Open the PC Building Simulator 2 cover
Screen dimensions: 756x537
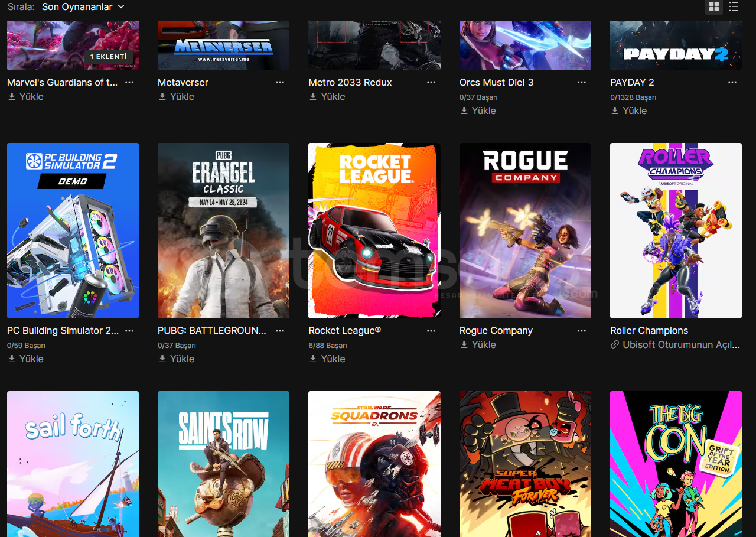73,230
